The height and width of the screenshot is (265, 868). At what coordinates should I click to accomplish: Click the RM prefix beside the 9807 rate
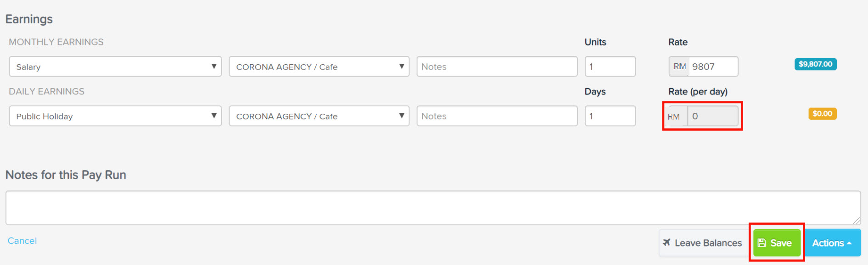(x=679, y=66)
